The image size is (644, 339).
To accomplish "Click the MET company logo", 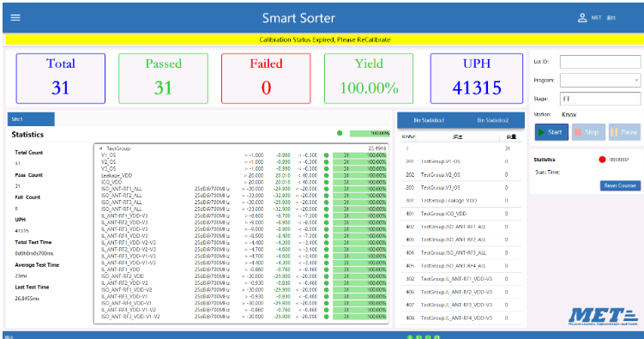I will coord(604,317).
